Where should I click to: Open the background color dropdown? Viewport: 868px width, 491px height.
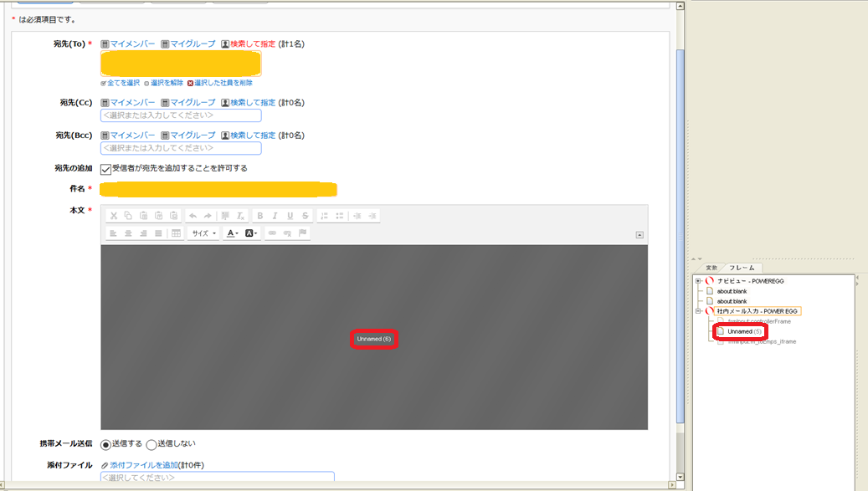251,233
